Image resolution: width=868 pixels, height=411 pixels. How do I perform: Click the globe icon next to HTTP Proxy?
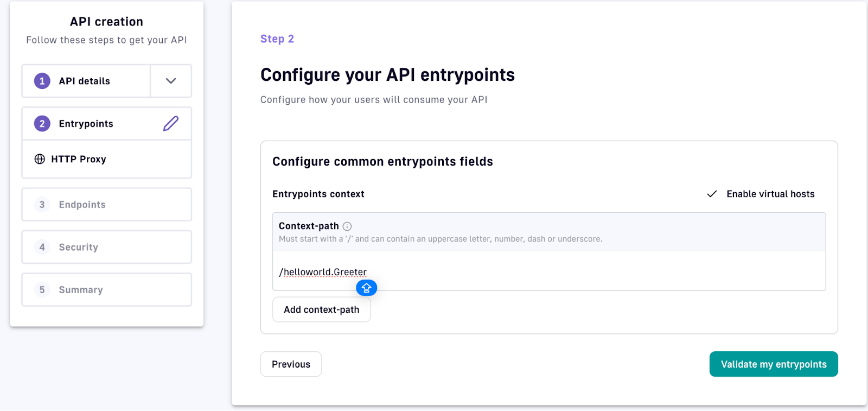click(40, 159)
